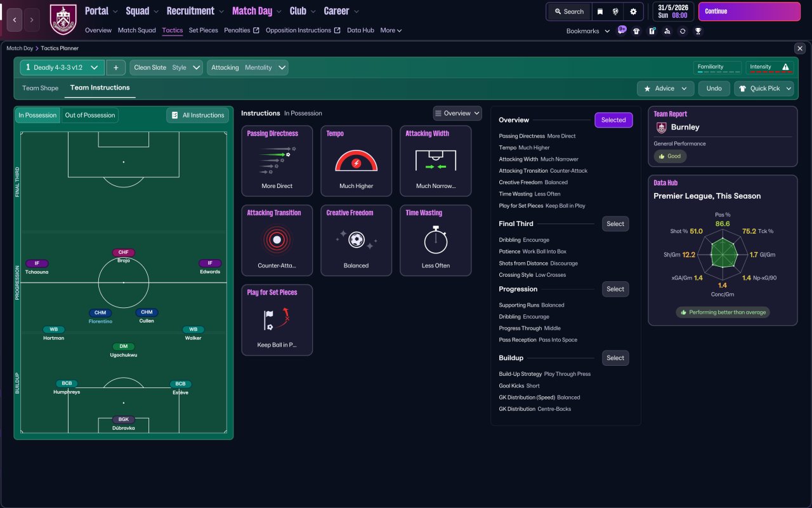
Task: Select left wing-back Hartman on the pitch
Action: click(53, 333)
